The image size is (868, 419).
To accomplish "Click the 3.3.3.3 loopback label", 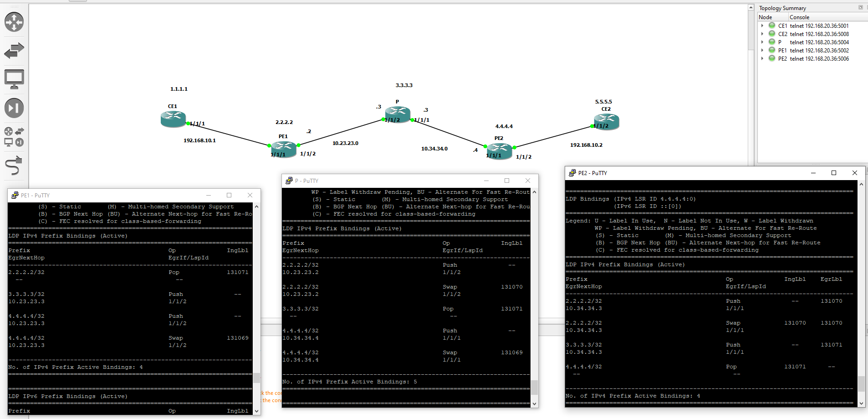I will click(x=404, y=85).
